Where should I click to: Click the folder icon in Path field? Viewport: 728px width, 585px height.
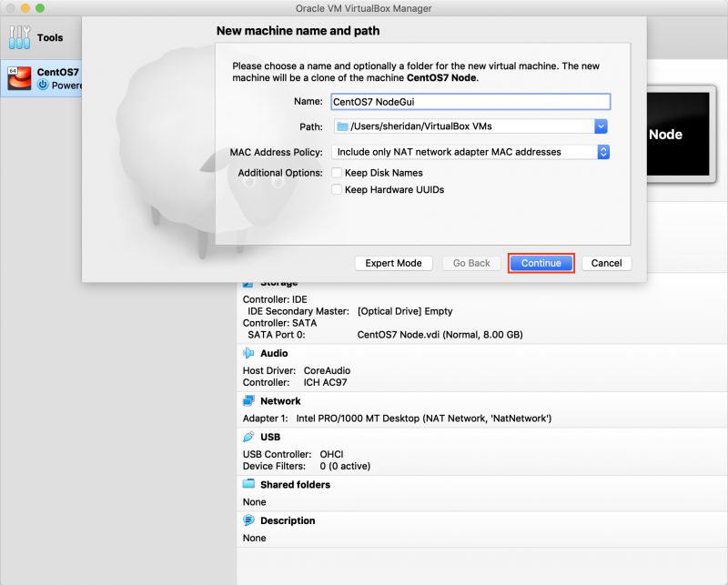point(343,126)
